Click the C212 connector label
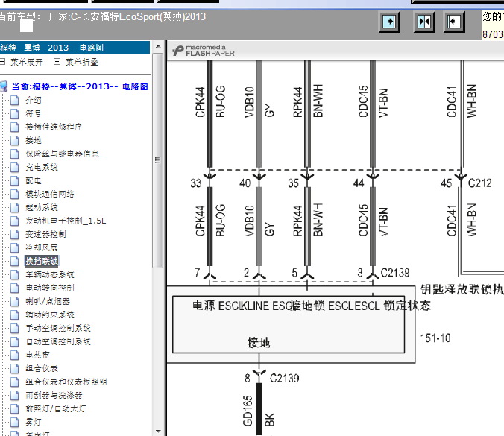This screenshot has width=504, height=436. click(480, 183)
